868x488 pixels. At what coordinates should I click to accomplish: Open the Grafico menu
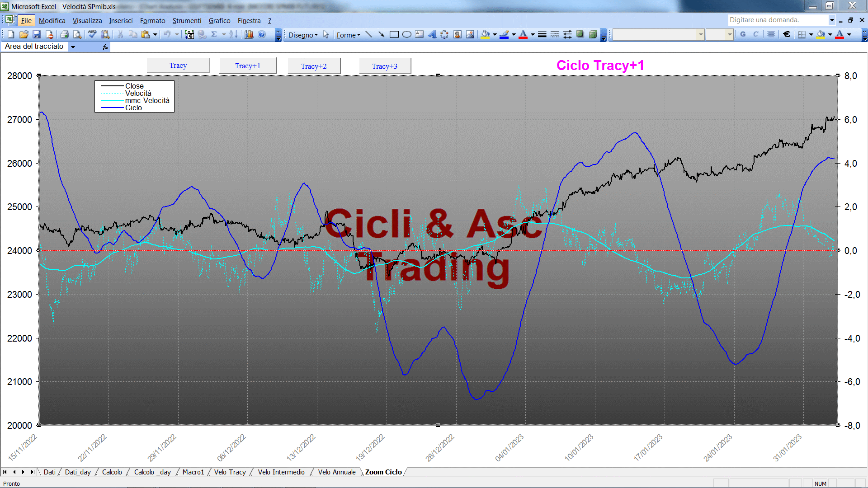(219, 21)
